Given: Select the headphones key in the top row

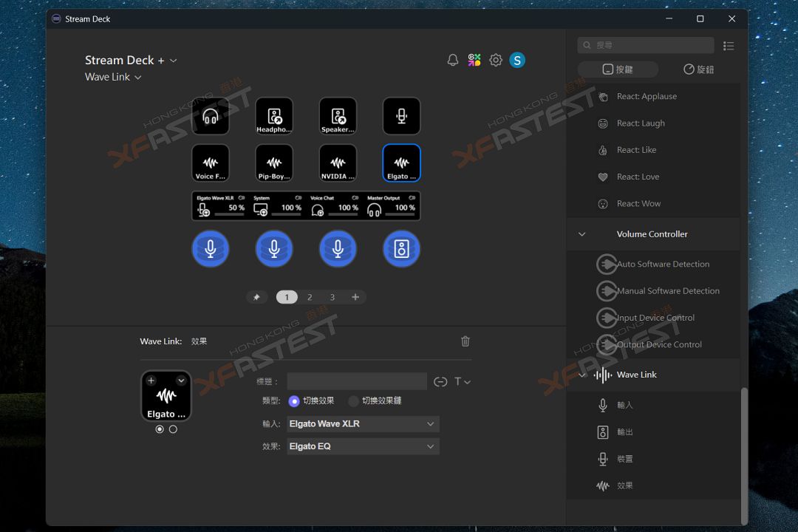Looking at the screenshot, I should 210,116.
